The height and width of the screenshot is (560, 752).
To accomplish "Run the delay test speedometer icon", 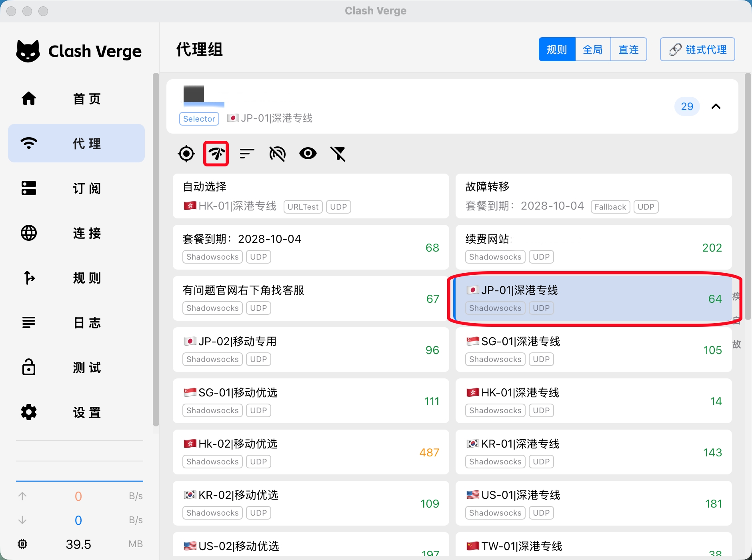I will click(216, 154).
